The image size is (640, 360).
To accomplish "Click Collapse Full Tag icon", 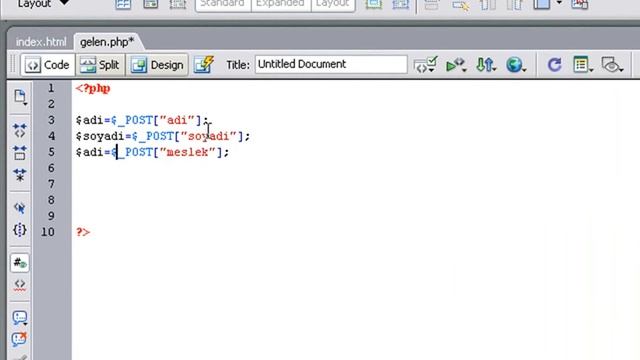I will pyautogui.click(x=20, y=130).
